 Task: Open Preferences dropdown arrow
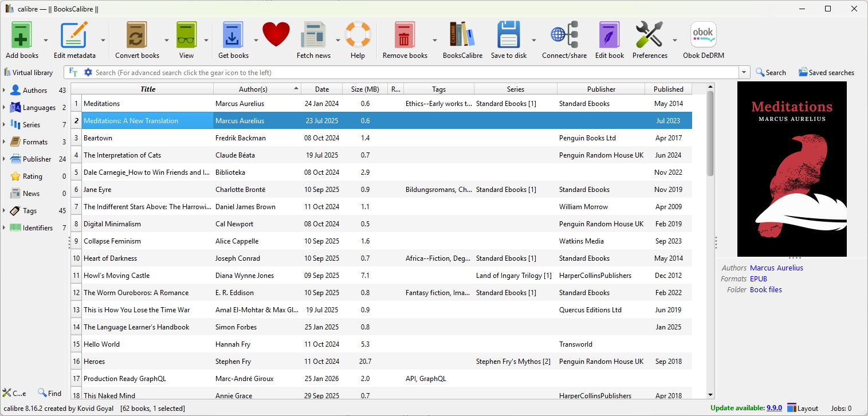click(675, 40)
